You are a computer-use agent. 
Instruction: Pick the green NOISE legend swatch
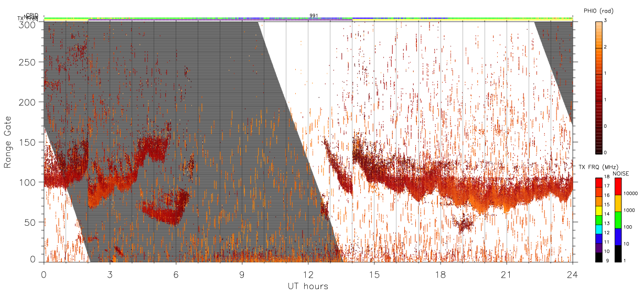[618, 220]
